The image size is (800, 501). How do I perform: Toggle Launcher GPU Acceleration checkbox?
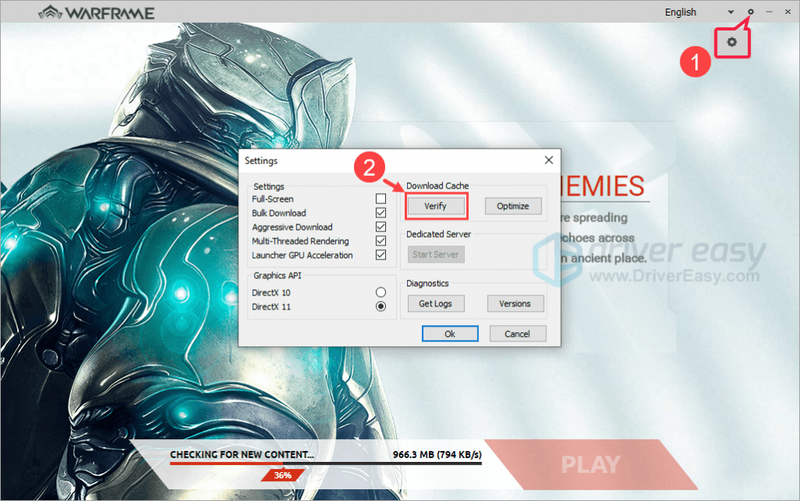click(x=381, y=255)
